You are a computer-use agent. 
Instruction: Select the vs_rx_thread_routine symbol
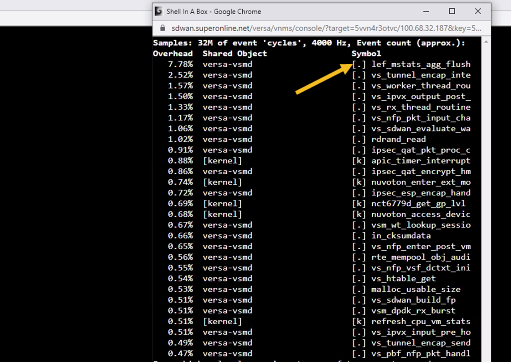tap(421, 107)
